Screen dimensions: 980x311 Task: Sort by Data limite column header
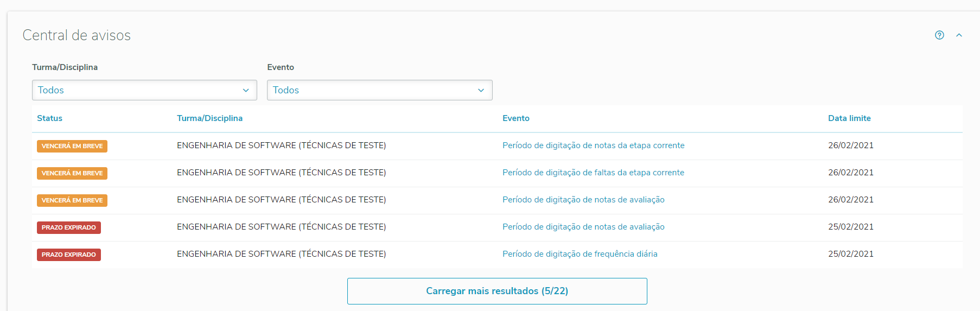coord(849,118)
